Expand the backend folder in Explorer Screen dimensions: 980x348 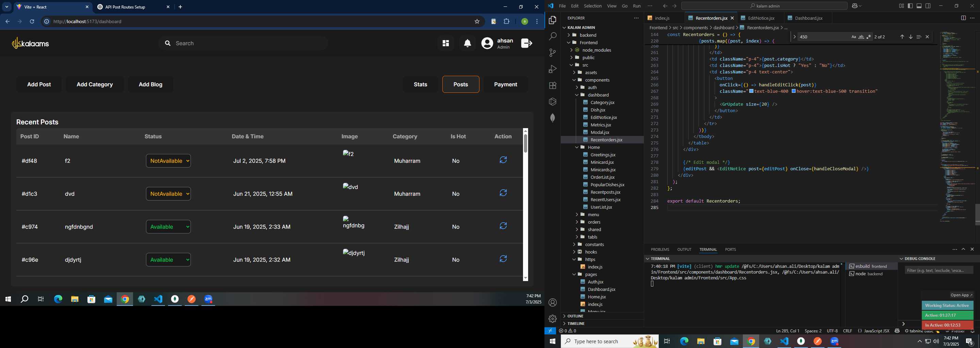pyautogui.click(x=602, y=35)
